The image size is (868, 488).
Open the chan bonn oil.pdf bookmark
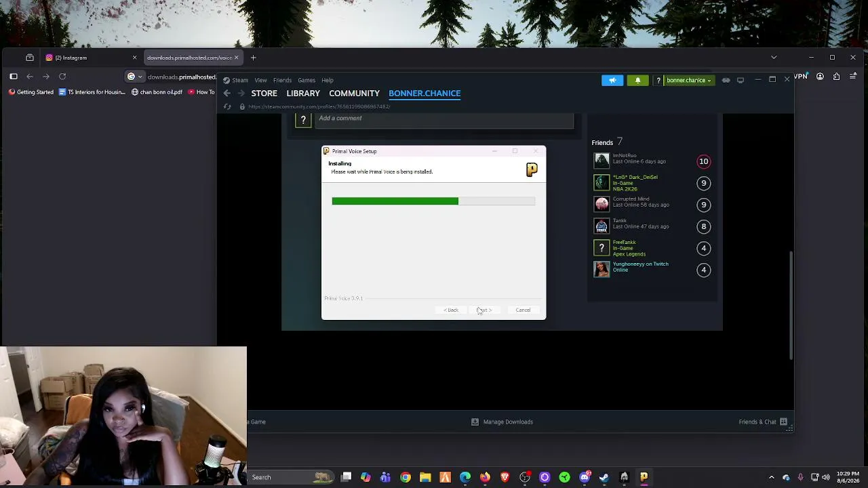[157, 92]
